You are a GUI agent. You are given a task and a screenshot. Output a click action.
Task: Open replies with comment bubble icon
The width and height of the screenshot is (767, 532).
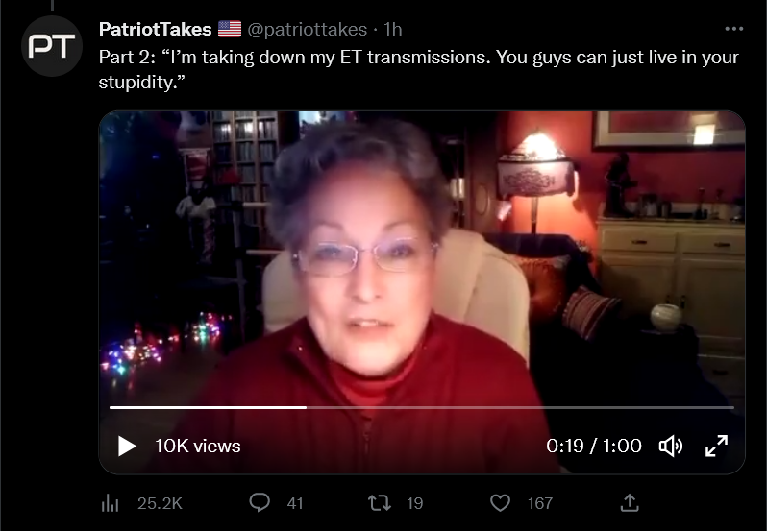(x=260, y=502)
